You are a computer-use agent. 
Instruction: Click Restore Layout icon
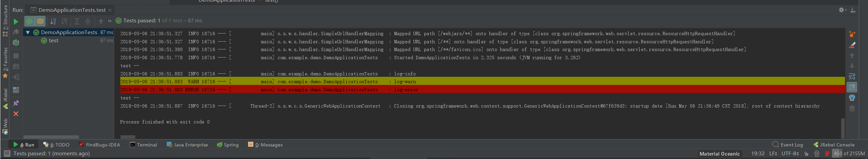(x=16, y=90)
